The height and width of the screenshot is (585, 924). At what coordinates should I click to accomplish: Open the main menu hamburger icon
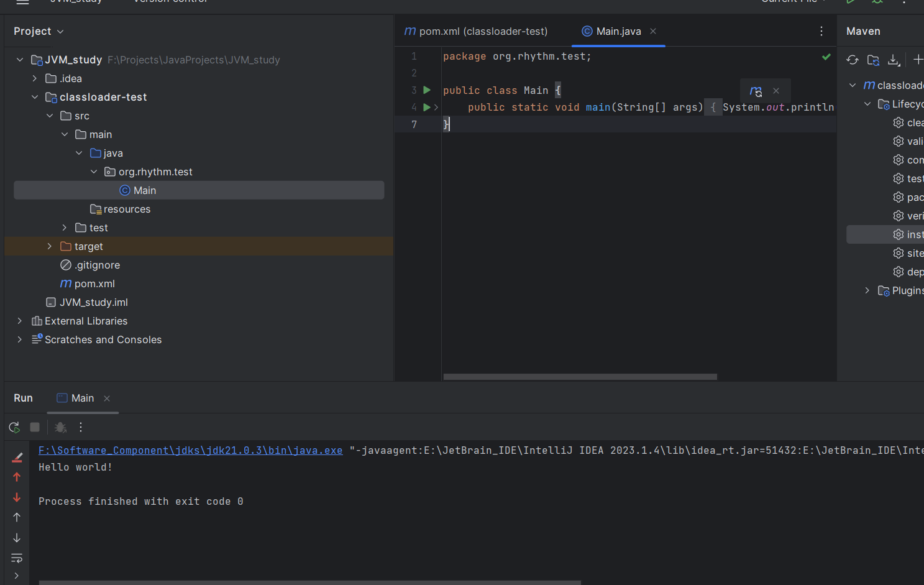pos(22,2)
